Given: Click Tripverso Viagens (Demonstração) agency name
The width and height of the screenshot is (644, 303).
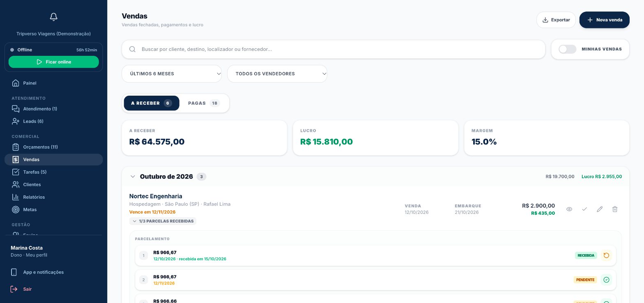Looking at the screenshot, I should pos(53,34).
